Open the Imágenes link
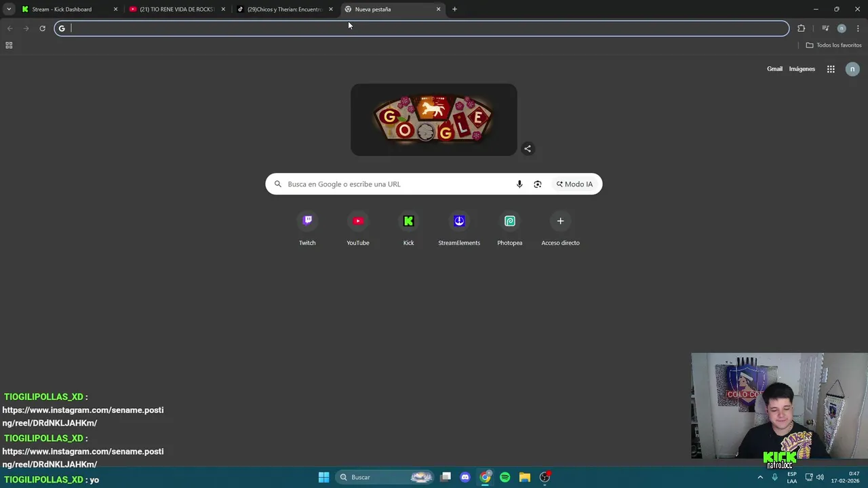 (x=802, y=69)
